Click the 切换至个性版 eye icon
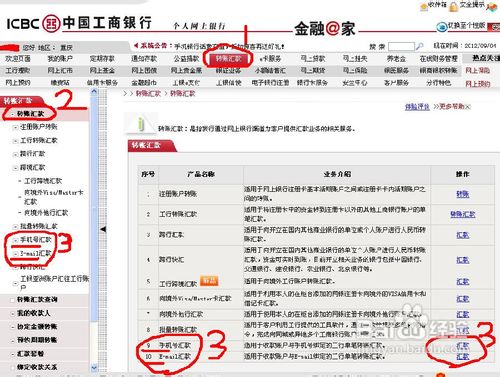The height and width of the screenshot is (377, 500). 442,27
